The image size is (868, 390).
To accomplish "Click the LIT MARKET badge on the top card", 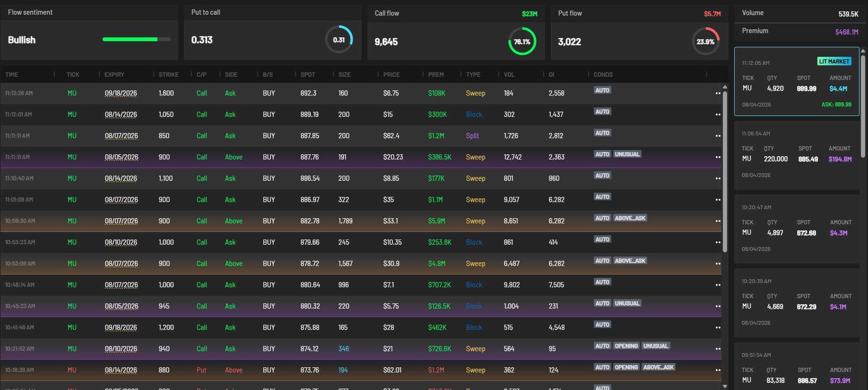I will 834,62.
